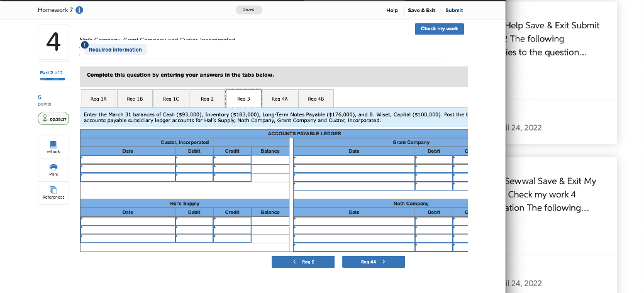
Task: Click first Date cell under Grant Company
Action: pos(354,160)
